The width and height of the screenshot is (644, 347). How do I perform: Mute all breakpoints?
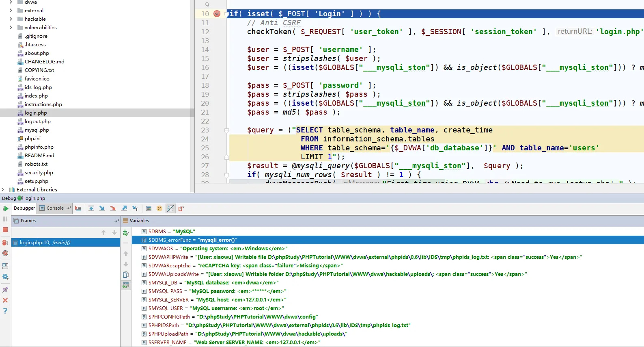point(5,253)
